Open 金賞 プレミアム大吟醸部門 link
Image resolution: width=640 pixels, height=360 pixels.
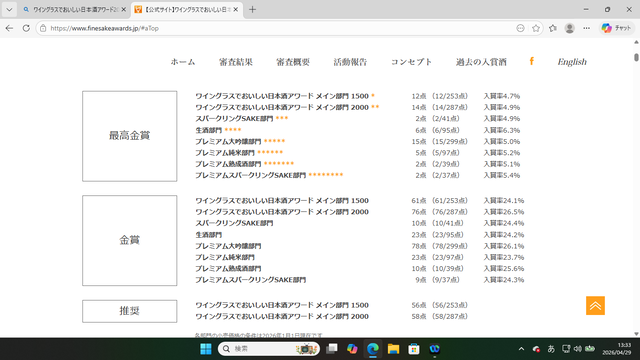[x=228, y=246]
